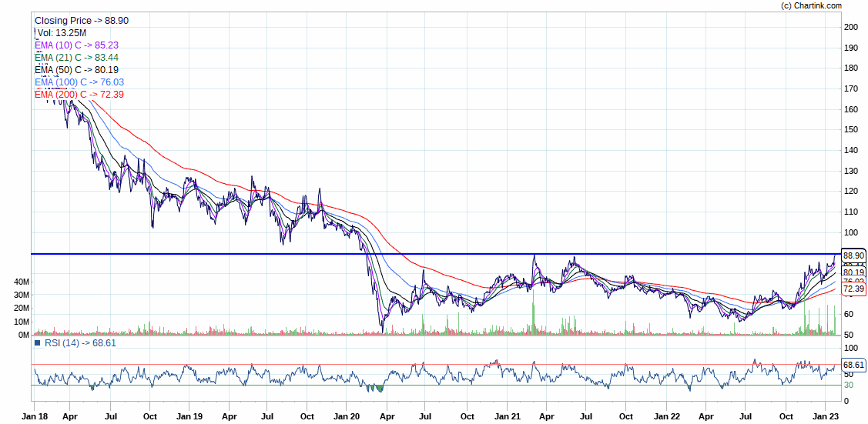868x424 pixels.
Task: Click the 170 price axis label
Action: click(850, 88)
